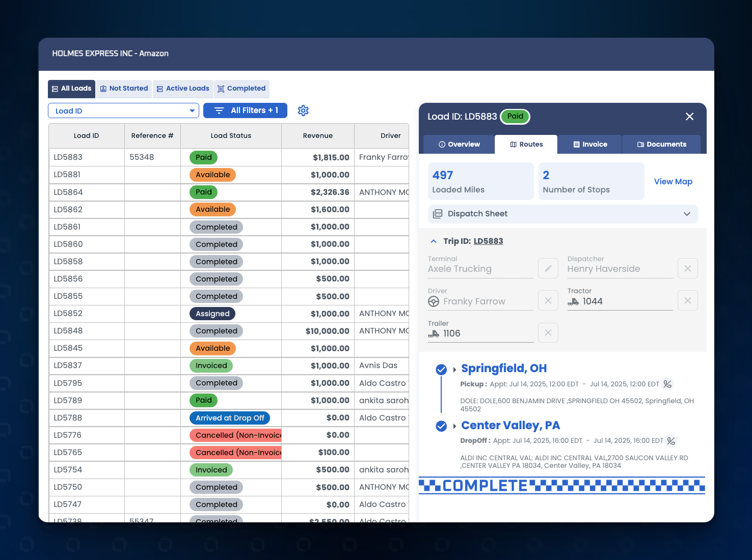
Task: Open the table settings gear icon
Action: tap(303, 110)
